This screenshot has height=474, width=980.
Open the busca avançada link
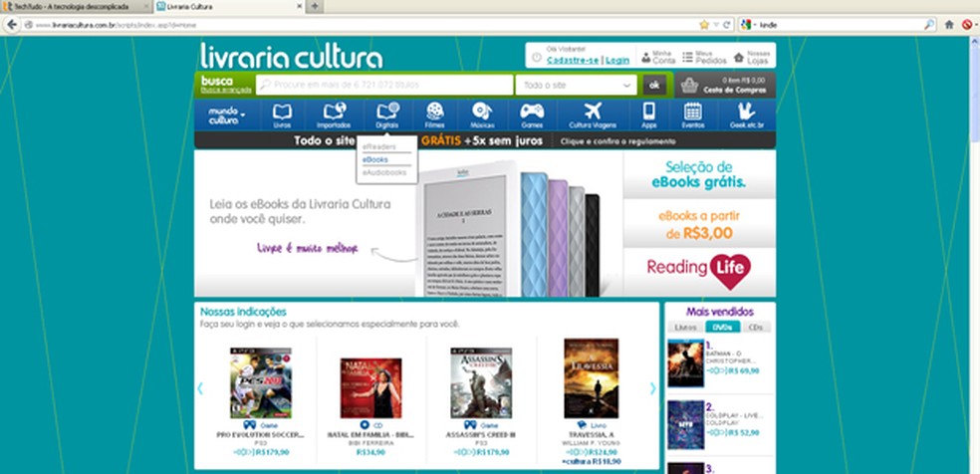(x=226, y=90)
